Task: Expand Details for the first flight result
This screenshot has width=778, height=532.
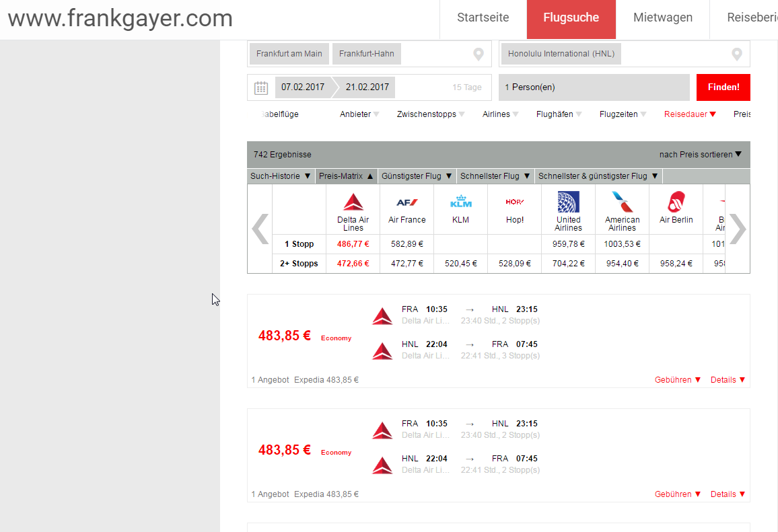Action: [728, 380]
